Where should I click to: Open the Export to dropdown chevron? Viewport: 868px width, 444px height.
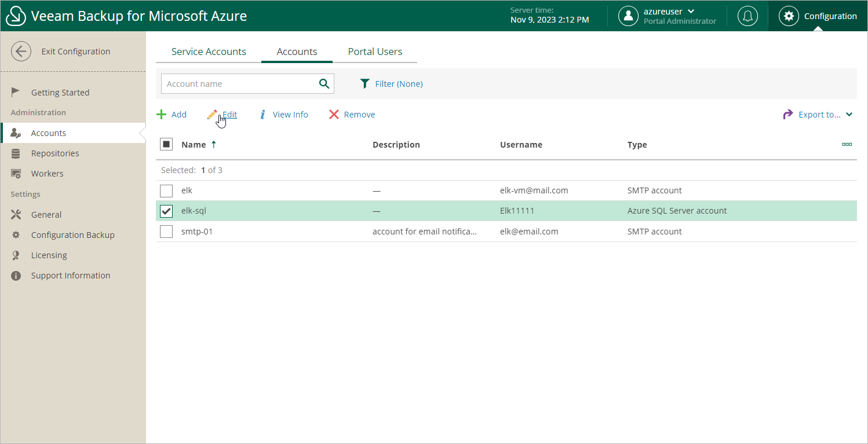click(x=849, y=115)
